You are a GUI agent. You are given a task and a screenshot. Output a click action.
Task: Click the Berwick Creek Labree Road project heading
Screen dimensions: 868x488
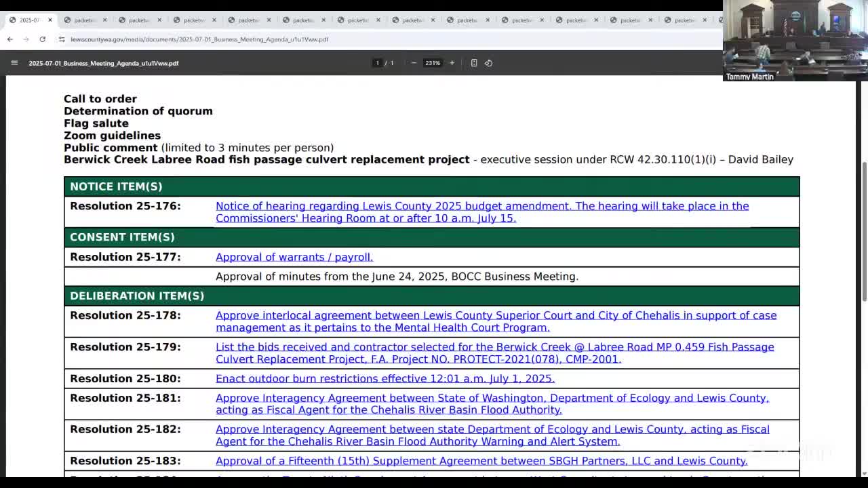[267, 159]
